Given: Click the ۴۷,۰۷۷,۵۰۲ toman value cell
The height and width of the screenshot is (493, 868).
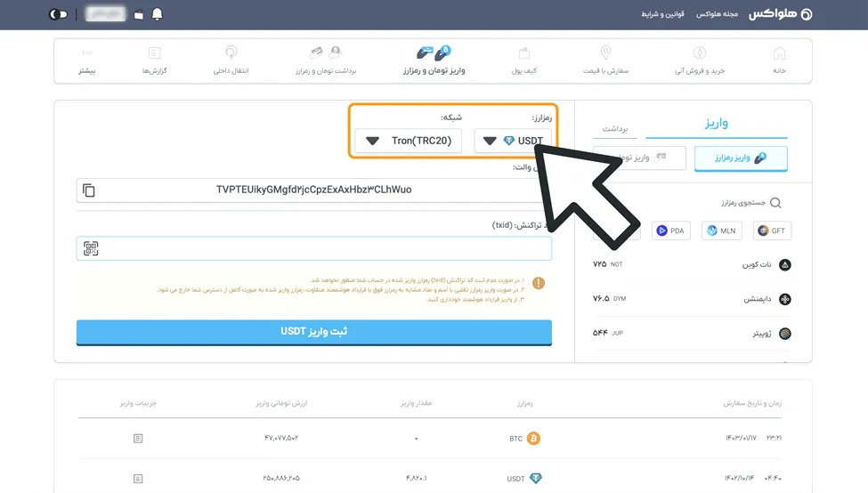Looking at the screenshot, I should click(x=281, y=438).
